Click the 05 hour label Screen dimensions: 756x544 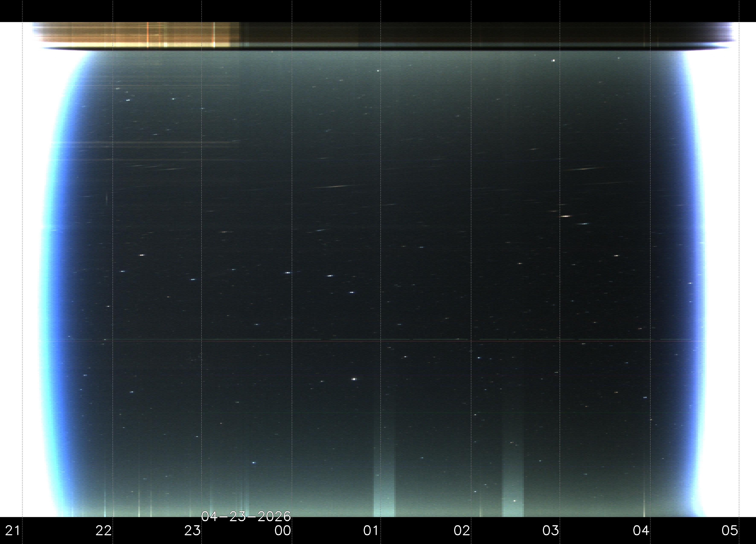(730, 530)
